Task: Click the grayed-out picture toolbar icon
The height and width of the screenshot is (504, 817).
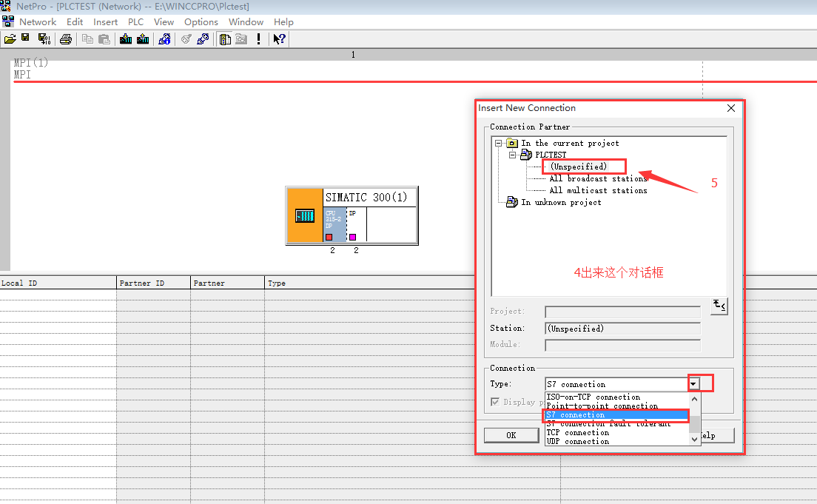Action: coord(241,39)
